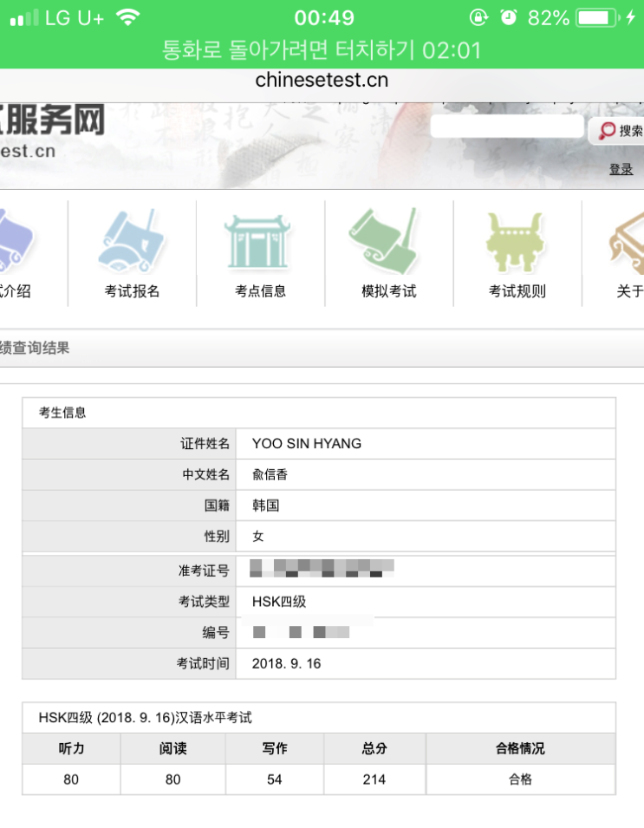644x828 pixels.
Task: Click the 考试时间 field label
Action: point(203,664)
